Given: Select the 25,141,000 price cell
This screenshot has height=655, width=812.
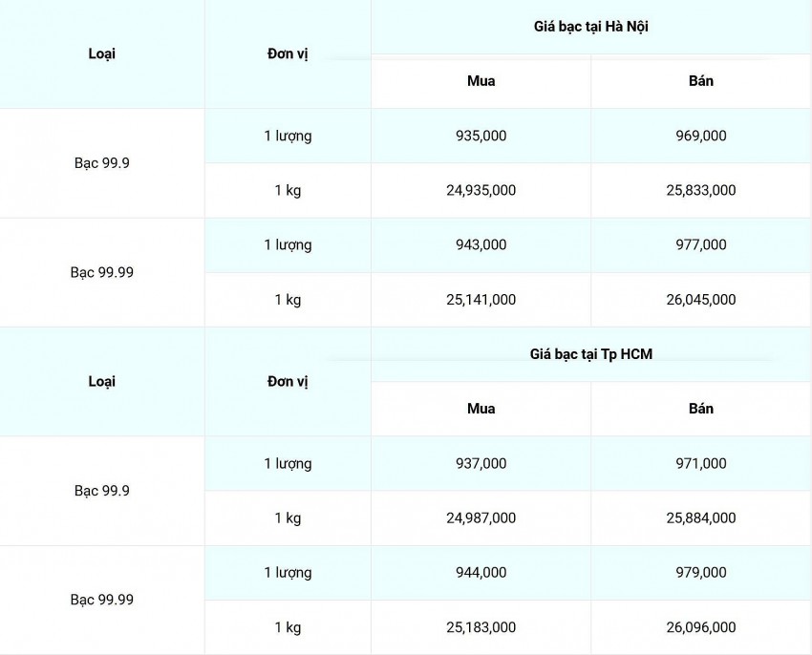Looking at the screenshot, I should coord(481,300).
